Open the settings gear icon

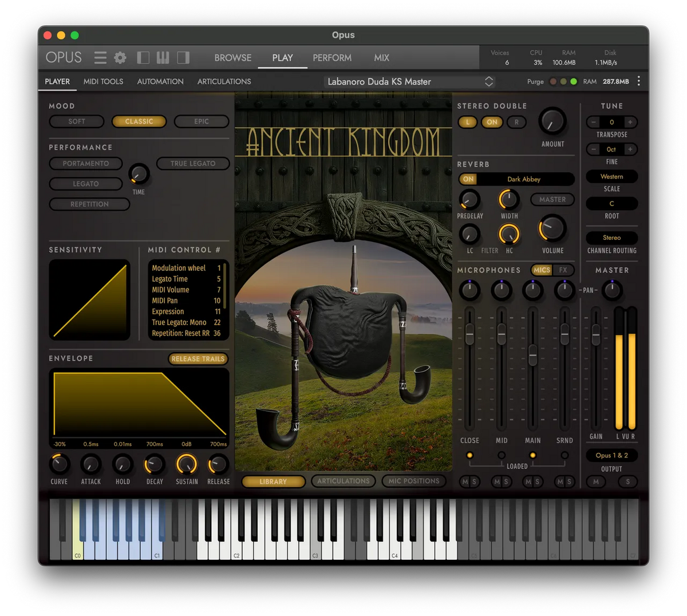point(120,58)
